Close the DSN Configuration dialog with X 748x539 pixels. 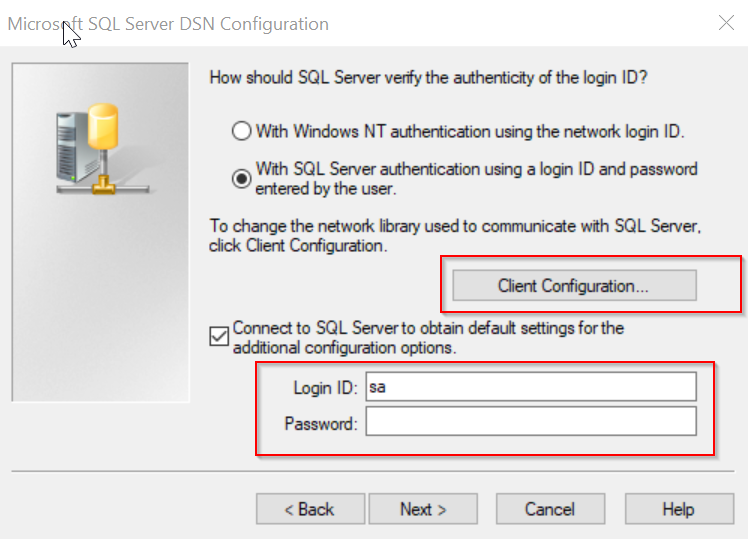726,22
